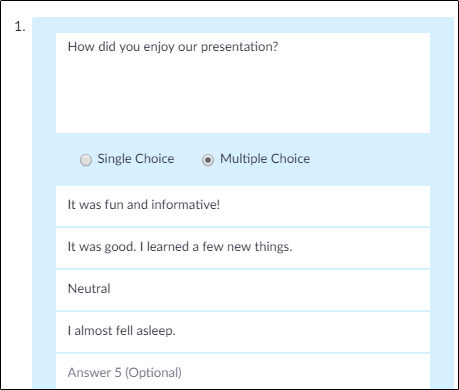Image resolution: width=459 pixels, height=390 pixels.
Task: Click the 'How did you enjoy our presentation?' text
Action: [173, 47]
